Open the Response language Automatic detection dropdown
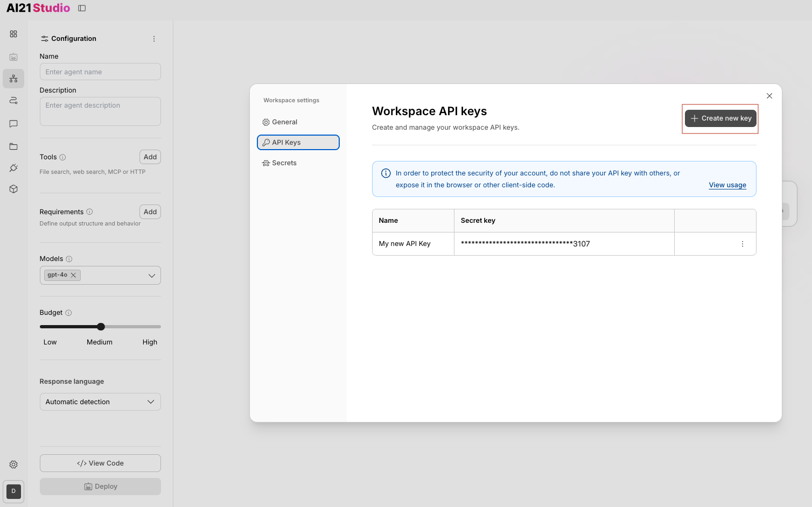 tap(100, 402)
